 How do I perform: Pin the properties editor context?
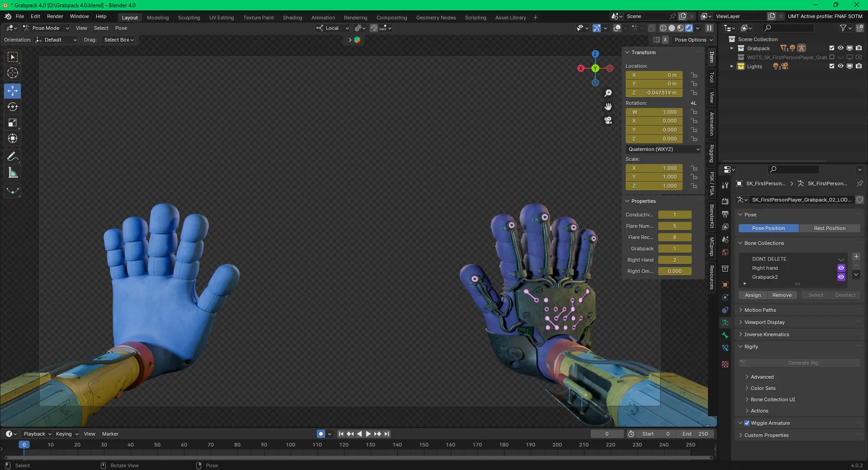click(x=859, y=183)
